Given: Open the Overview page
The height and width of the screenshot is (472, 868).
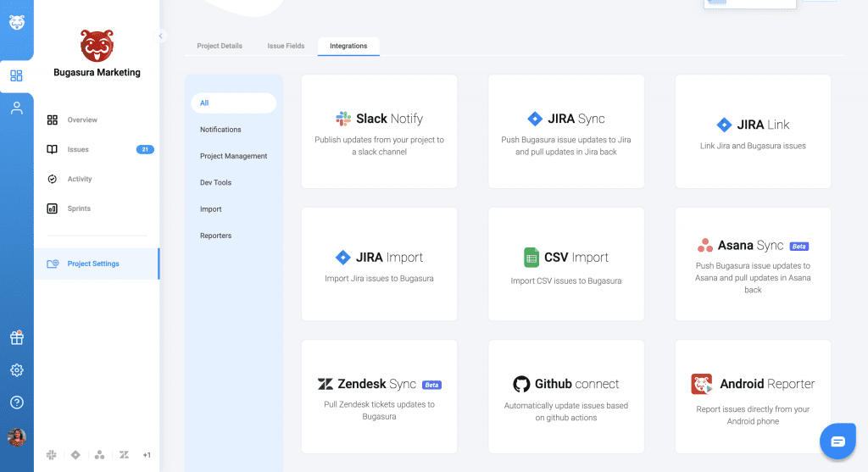Looking at the screenshot, I should coord(82,120).
